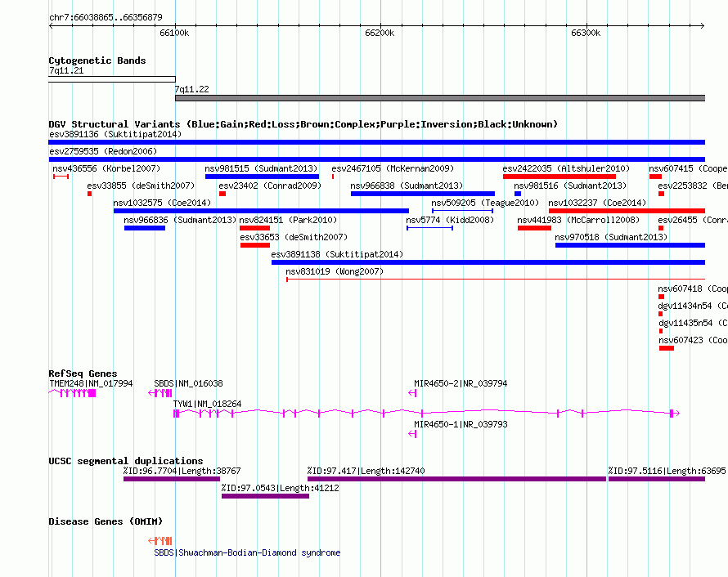The width and height of the screenshot is (728, 577).
Task: Click the MIR4650-2|NR_039794 label
Action: click(461, 383)
